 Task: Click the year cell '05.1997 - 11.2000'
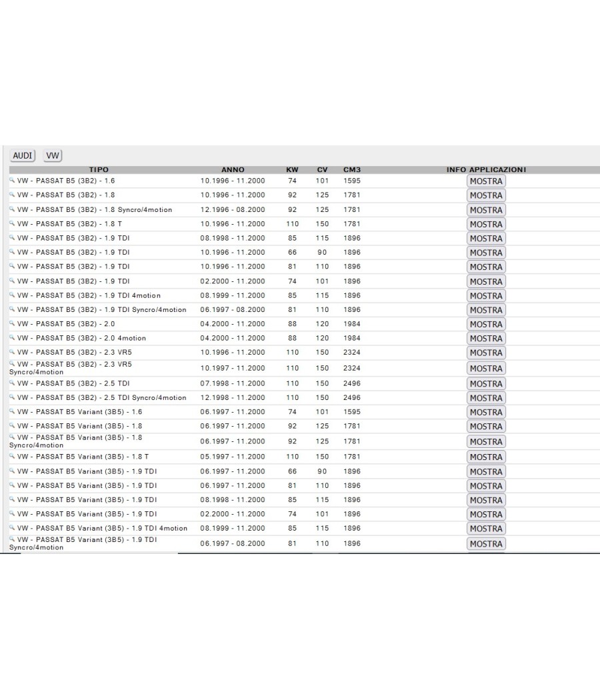[233, 457]
